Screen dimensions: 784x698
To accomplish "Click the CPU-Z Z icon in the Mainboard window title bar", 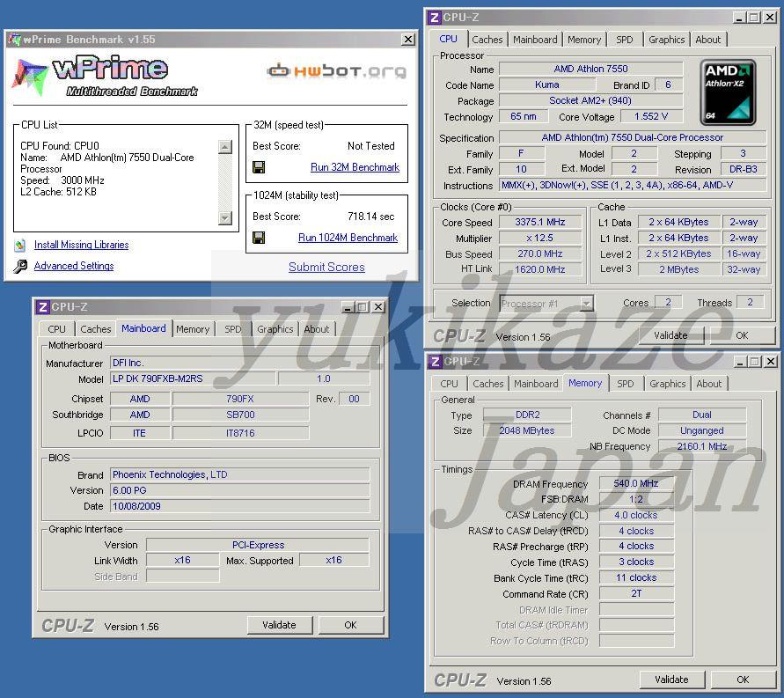I will click(x=43, y=307).
